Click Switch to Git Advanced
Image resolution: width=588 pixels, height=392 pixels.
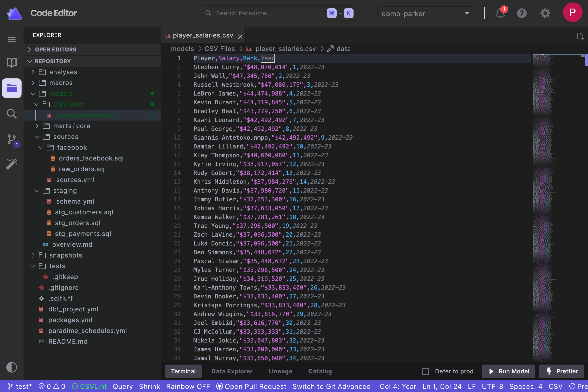[331, 386]
